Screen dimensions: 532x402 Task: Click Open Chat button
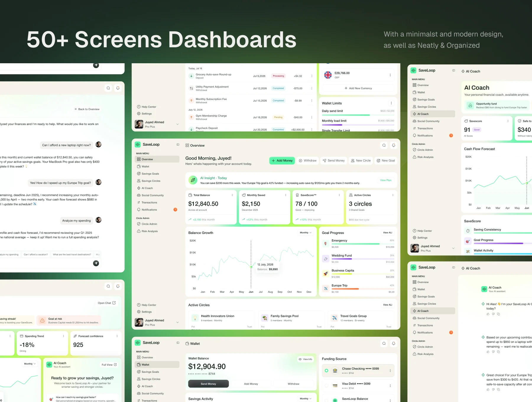coord(107,303)
